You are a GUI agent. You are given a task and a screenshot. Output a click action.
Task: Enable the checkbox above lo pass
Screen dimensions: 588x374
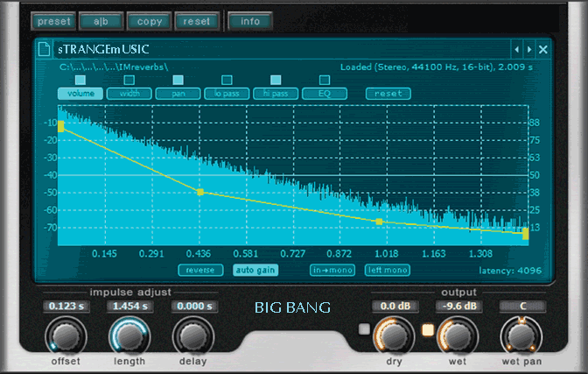point(227,80)
